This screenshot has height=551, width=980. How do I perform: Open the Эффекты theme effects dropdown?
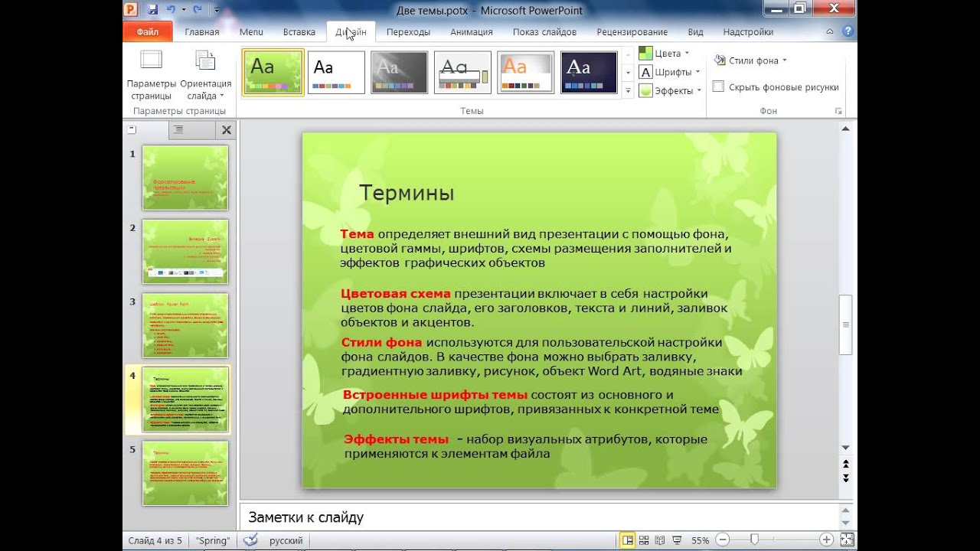click(x=670, y=90)
